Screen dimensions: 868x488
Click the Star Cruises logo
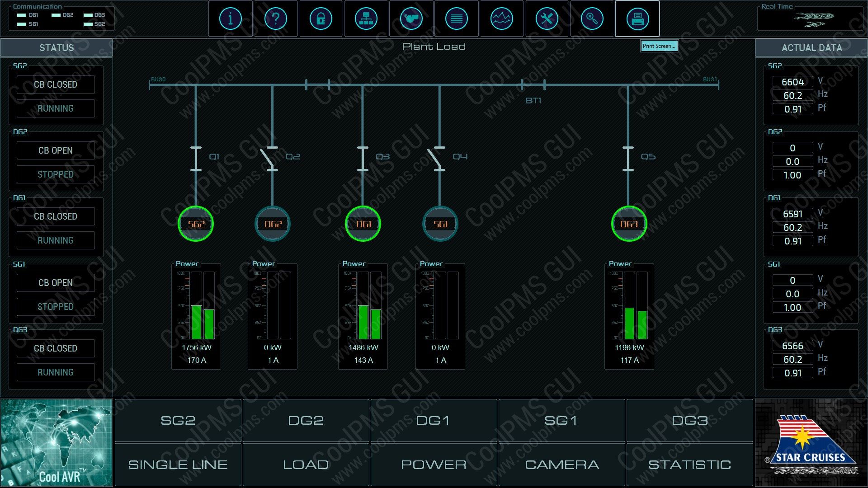pos(811,443)
